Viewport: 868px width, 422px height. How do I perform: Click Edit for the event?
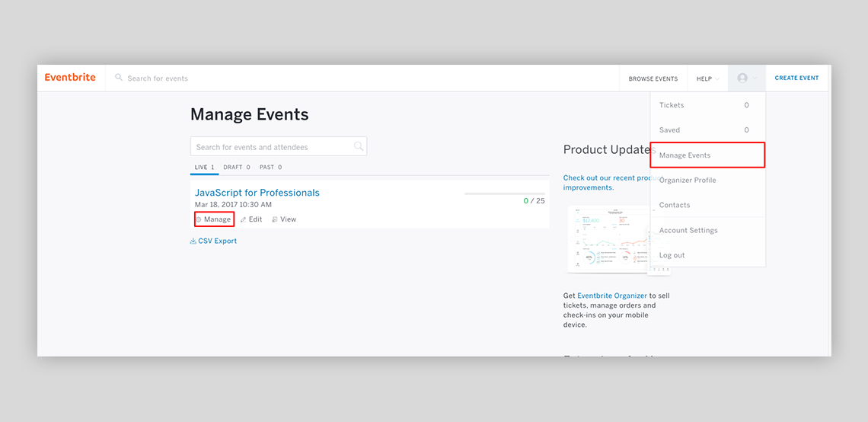click(251, 219)
